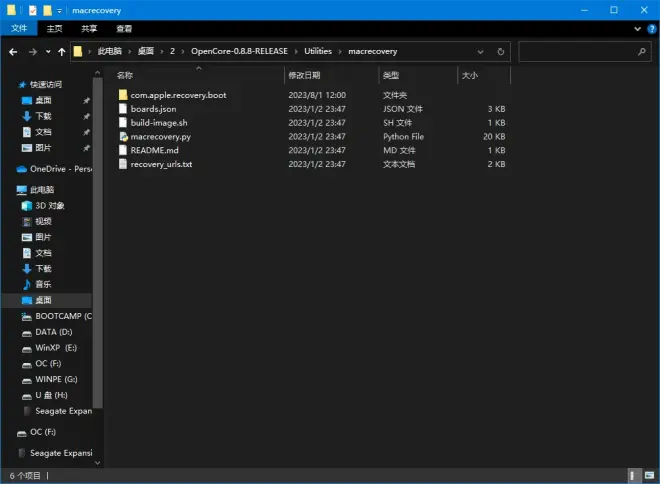Sort by 类型 column header
660x484 pixels.
tap(391, 75)
